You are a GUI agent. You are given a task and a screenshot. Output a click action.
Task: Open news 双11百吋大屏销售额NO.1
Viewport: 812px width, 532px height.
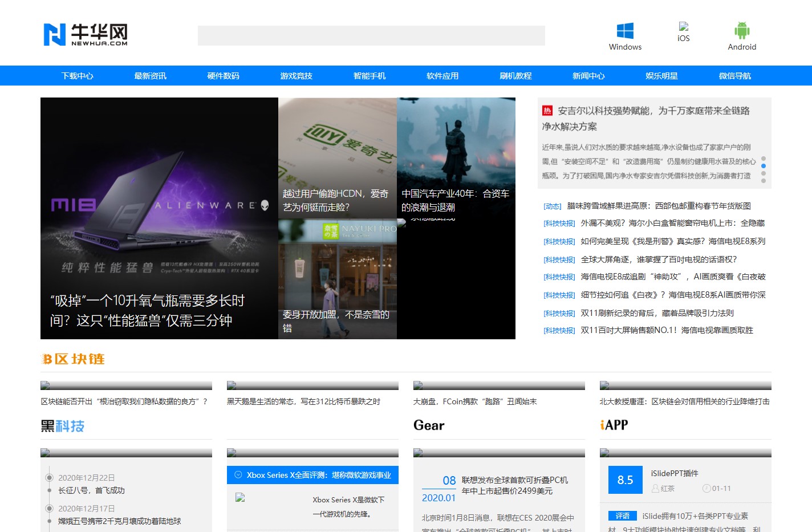coord(667,330)
